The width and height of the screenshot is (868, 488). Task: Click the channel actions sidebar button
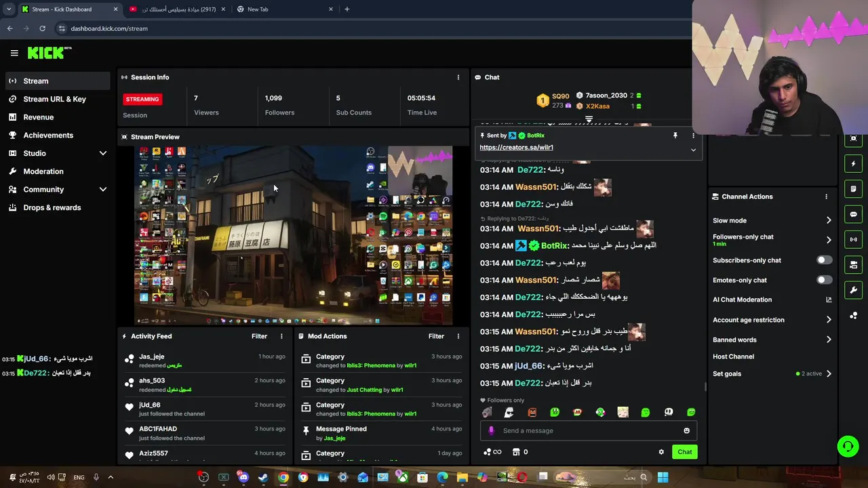tap(854, 264)
